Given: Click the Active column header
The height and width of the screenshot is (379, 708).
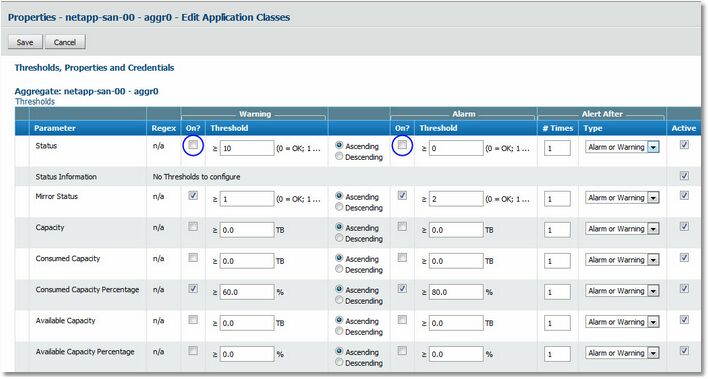Looking at the screenshot, I should point(684,128).
